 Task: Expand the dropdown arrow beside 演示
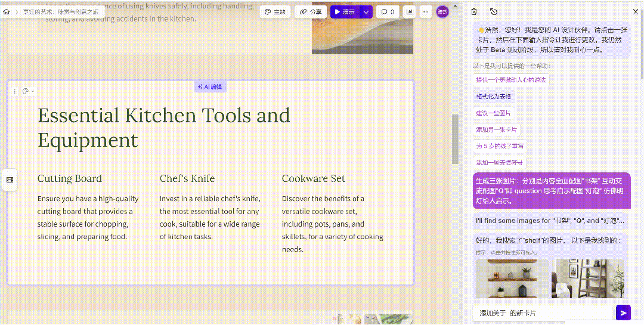366,11
